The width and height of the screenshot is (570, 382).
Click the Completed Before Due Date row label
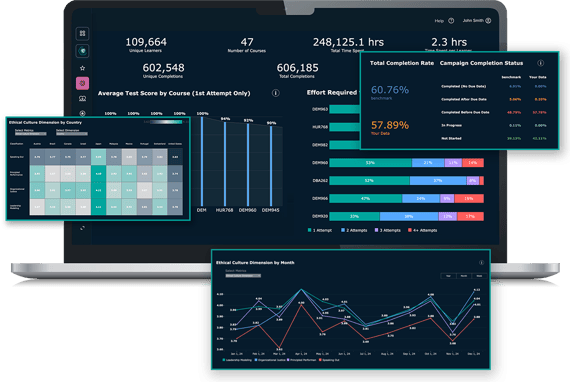465,112
